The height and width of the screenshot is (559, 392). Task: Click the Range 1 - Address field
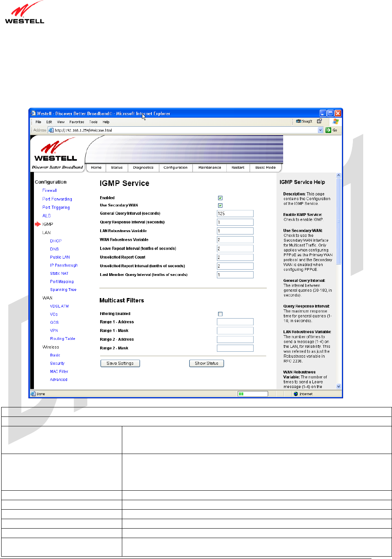[235, 322]
